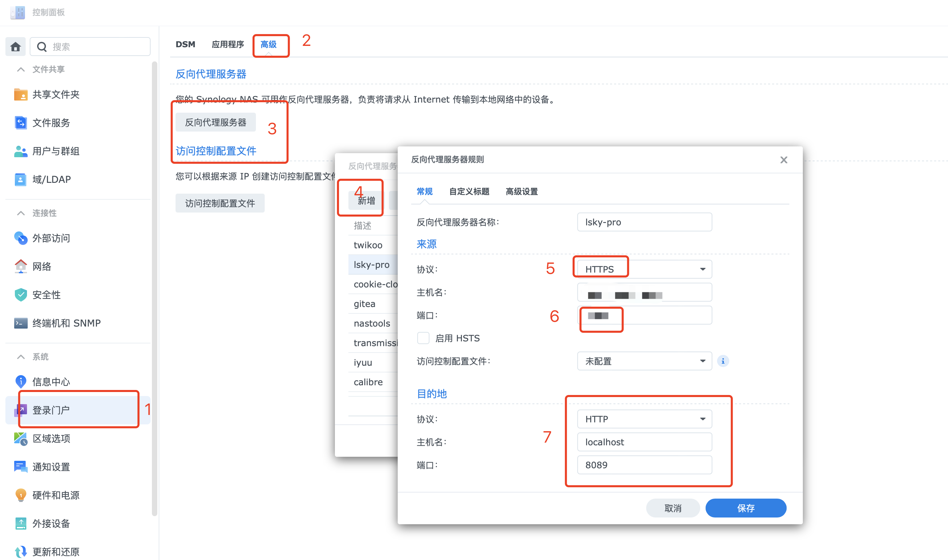Collapse the 连接性 sidebar section
This screenshot has height=560, width=948.
pos(21,213)
